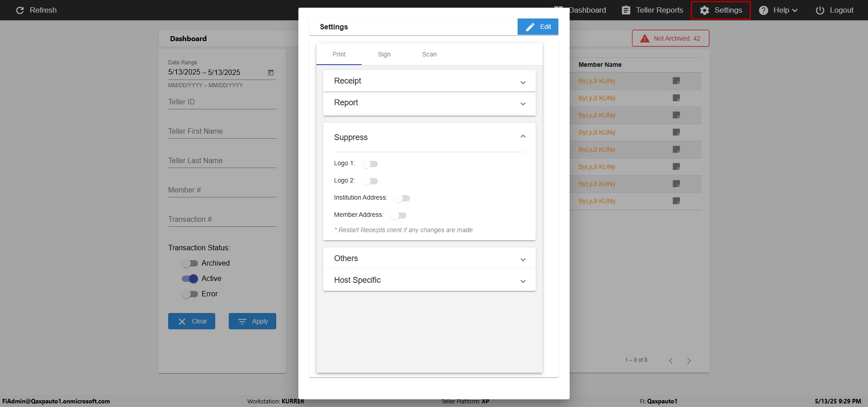This screenshot has height=407, width=868.
Task: Expand the Receipt section
Action: pyautogui.click(x=429, y=81)
